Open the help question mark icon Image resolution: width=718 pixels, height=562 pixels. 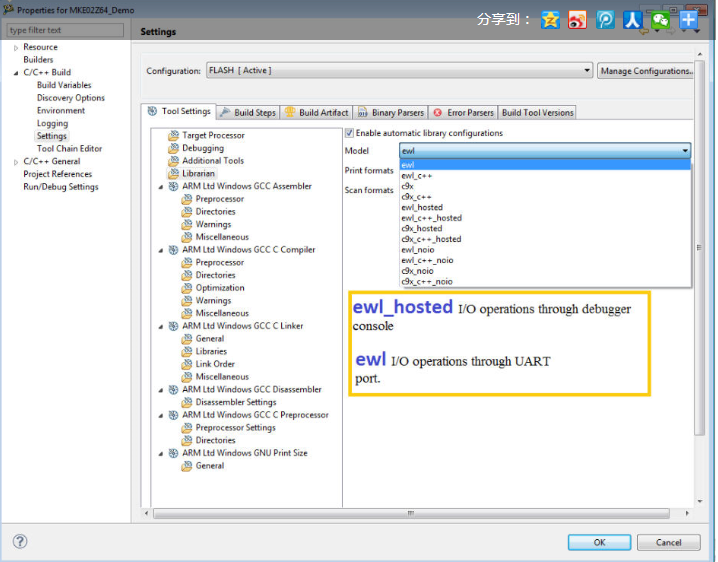click(x=20, y=542)
